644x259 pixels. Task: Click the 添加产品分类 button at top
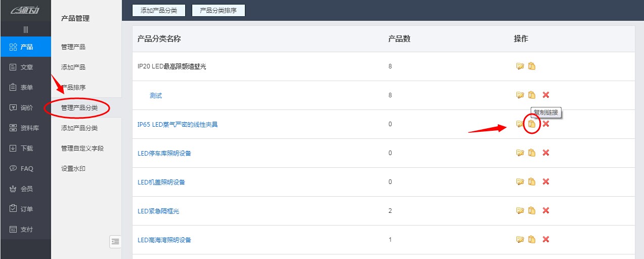(158, 10)
